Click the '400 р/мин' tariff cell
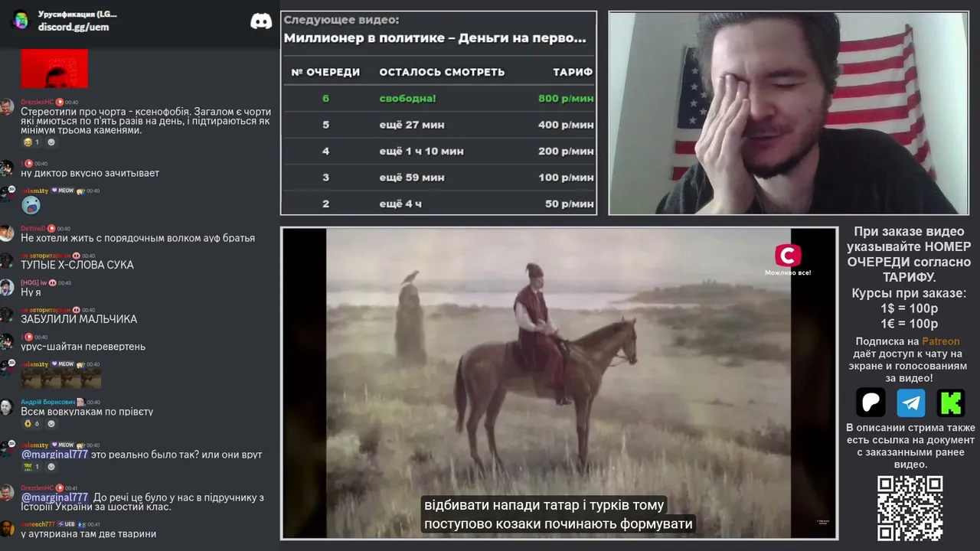 click(x=566, y=125)
